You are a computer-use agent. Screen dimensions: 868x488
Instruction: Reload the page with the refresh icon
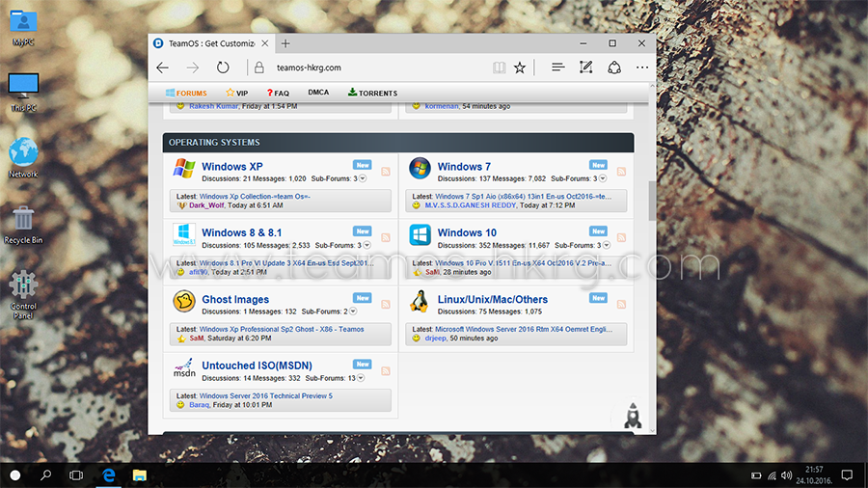click(x=223, y=68)
